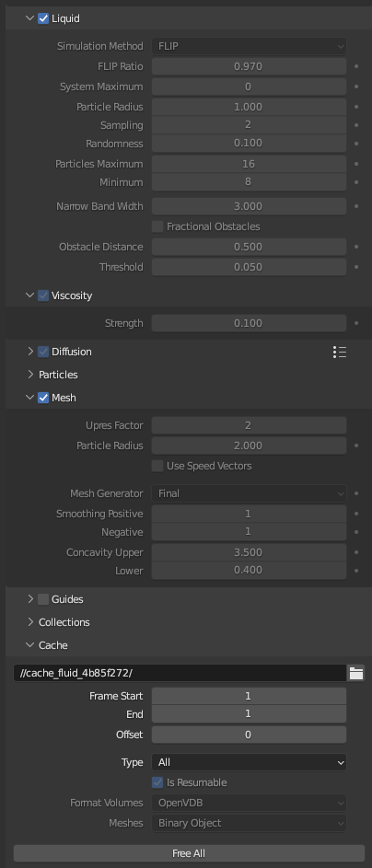The height and width of the screenshot is (868, 372).
Task: Enable the Guides checkbox
Action: click(43, 599)
